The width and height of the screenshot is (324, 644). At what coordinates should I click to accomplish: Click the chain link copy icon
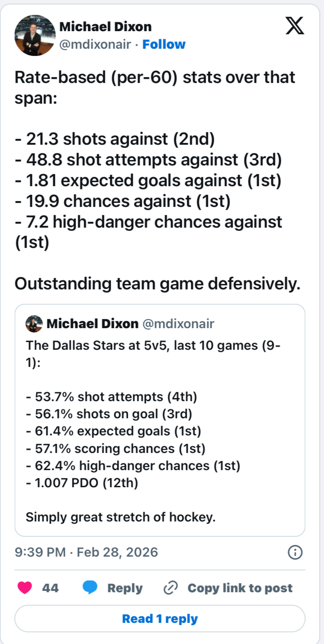click(171, 588)
